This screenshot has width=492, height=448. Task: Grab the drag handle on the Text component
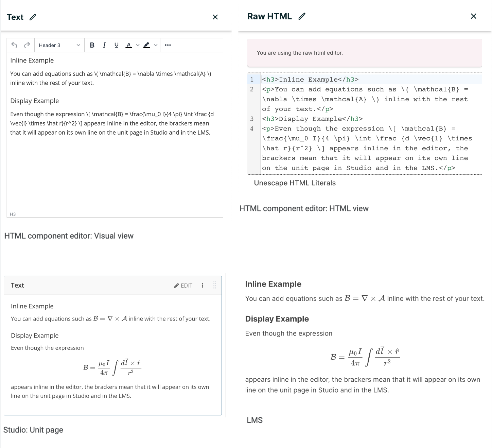(x=214, y=286)
